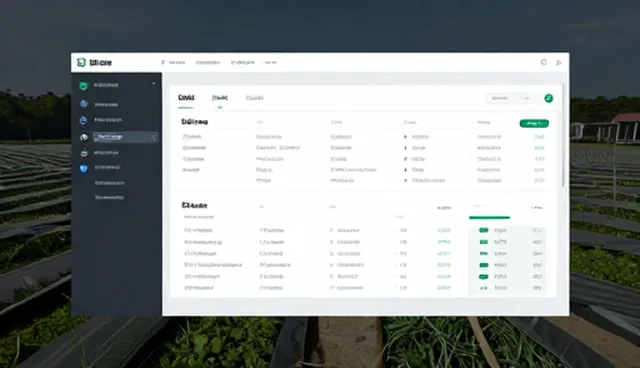Switch to the second content tab
This screenshot has width=640, height=368.
click(220, 98)
